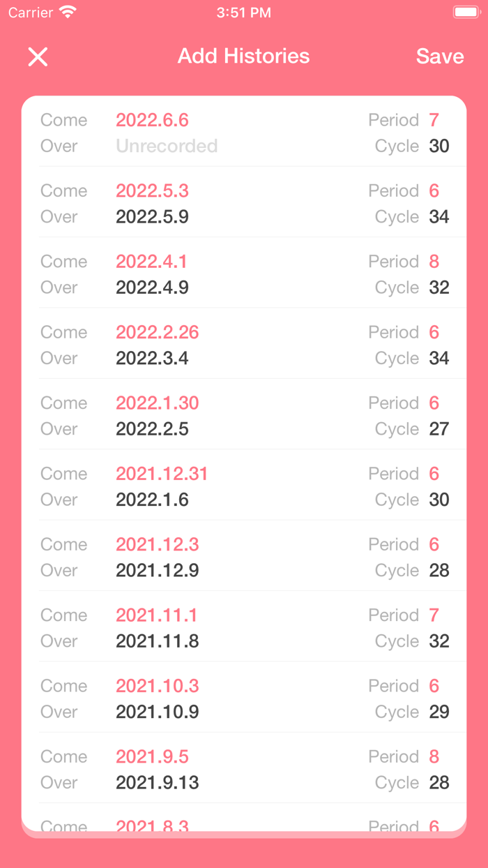
Task: Edit the Come date 2021.12.31
Action: click(x=162, y=474)
